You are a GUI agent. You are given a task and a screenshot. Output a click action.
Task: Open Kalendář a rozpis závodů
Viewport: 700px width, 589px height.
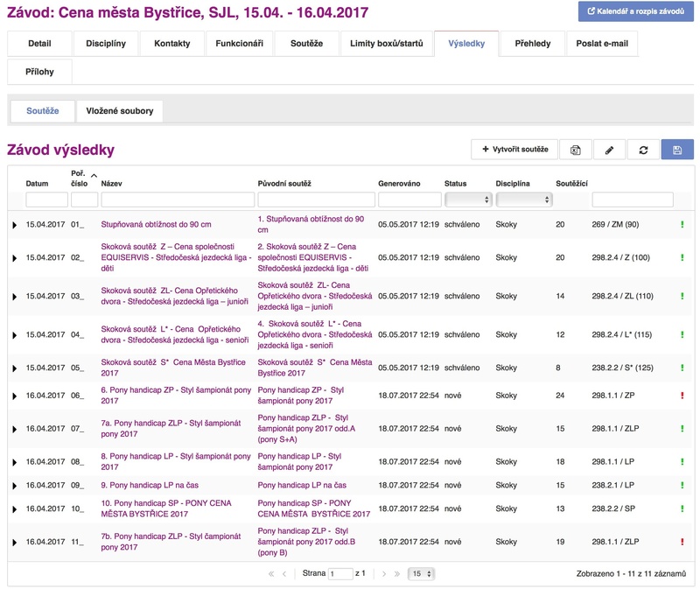(x=635, y=11)
